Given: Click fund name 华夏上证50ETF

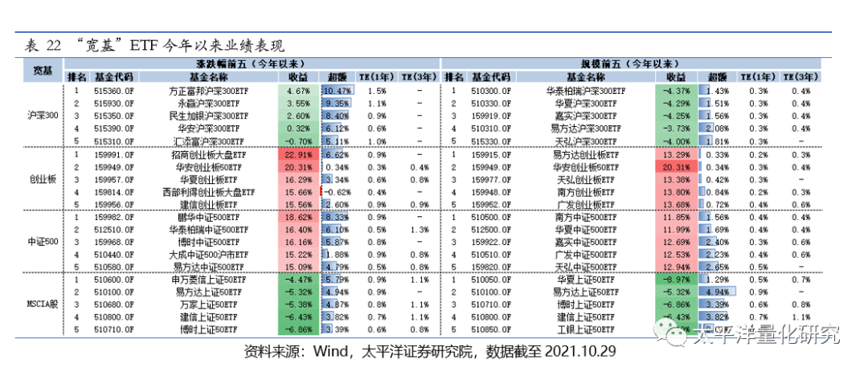Looking at the screenshot, I should click(x=586, y=280).
